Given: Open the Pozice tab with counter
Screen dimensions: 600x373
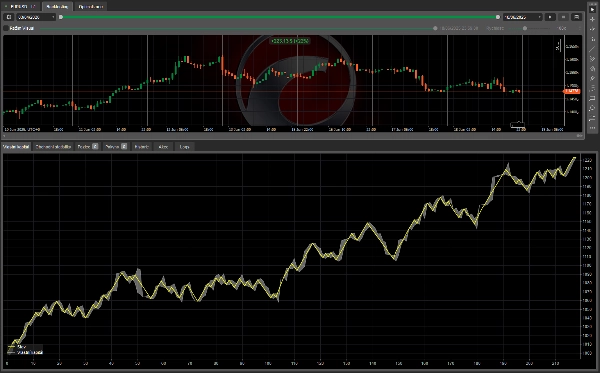Looking at the screenshot, I should (x=88, y=147).
